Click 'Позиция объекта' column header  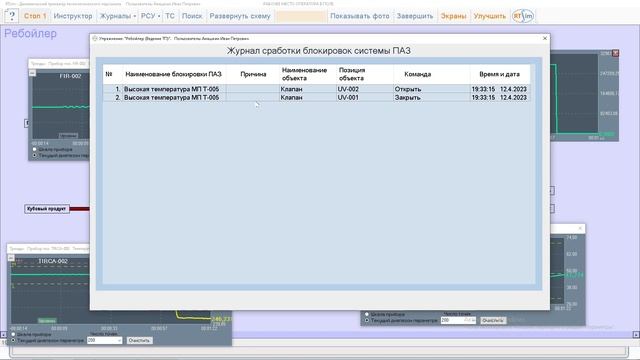pyautogui.click(x=365, y=74)
